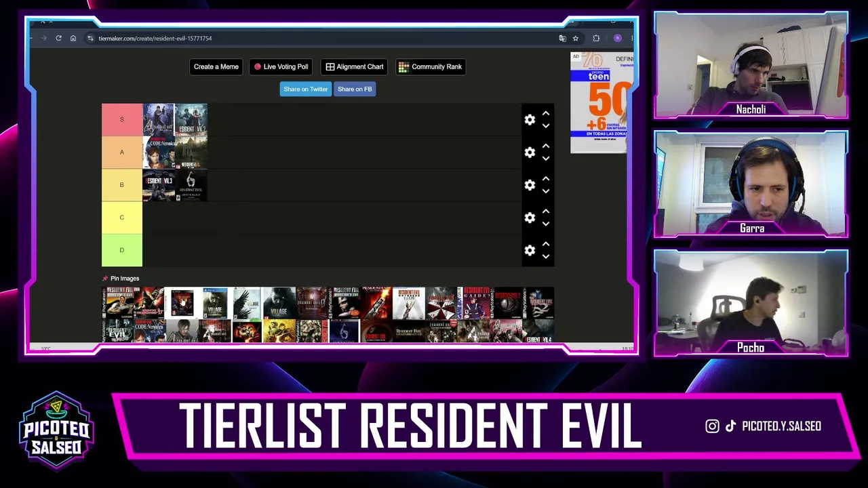This screenshot has height=488, width=868.
Task: Click the orange A tier label
Action: [122, 152]
